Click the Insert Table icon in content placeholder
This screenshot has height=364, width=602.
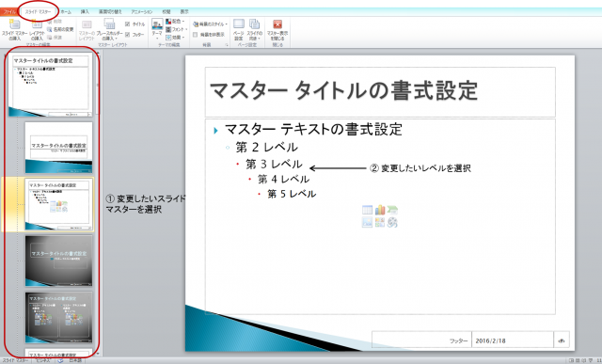[367, 210]
